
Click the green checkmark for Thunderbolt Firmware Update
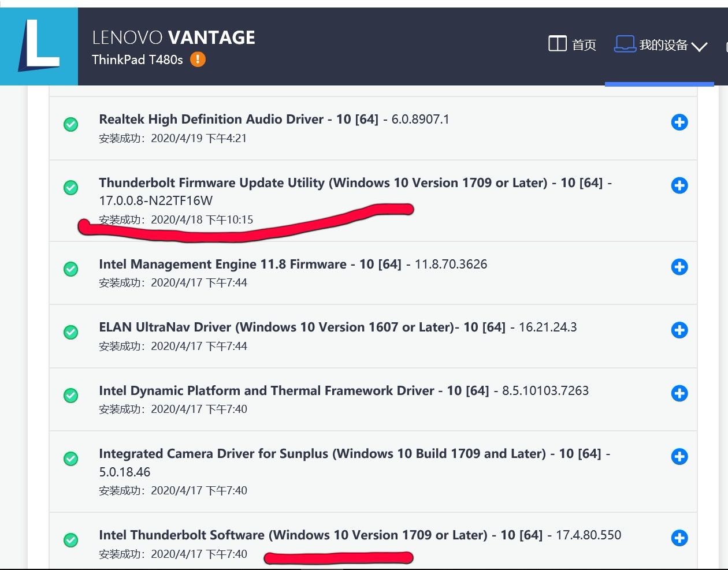(x=71, y=188)
